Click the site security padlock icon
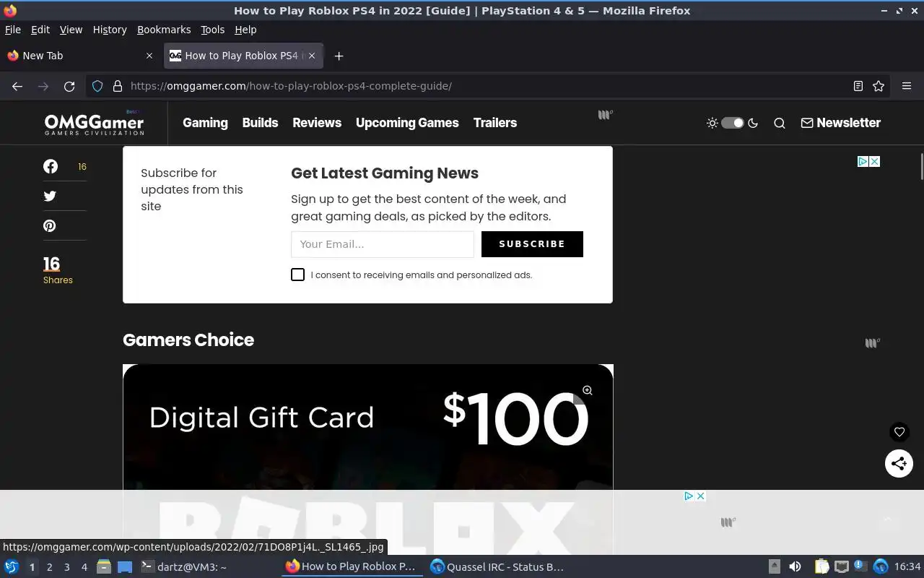 118,86
